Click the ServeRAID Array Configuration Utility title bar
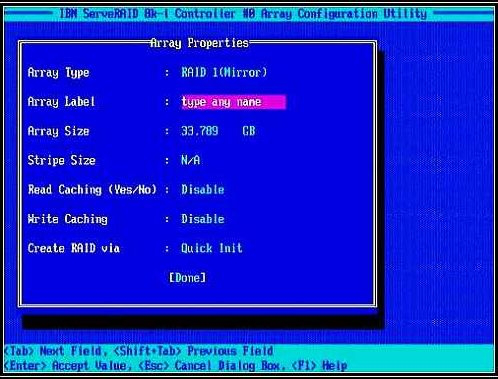This screenshot has height=379, width=498. [x=243, y=14]
